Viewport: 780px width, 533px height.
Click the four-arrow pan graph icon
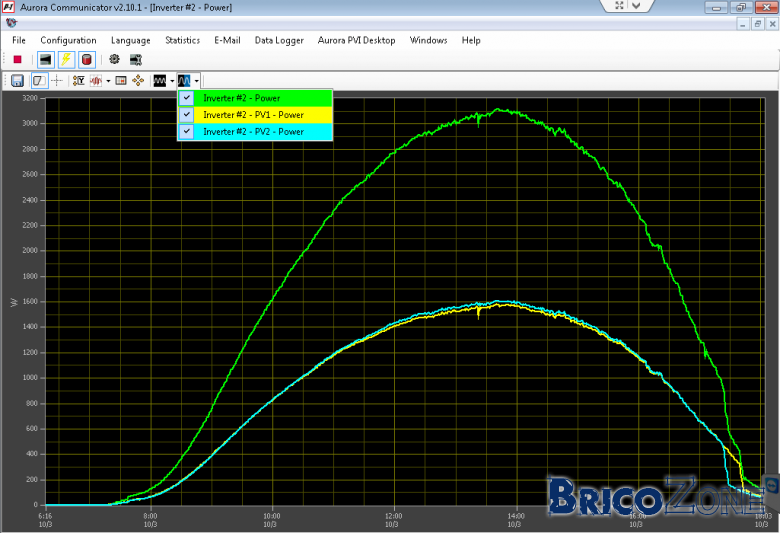pyautogui.click(x=138, y=81)
